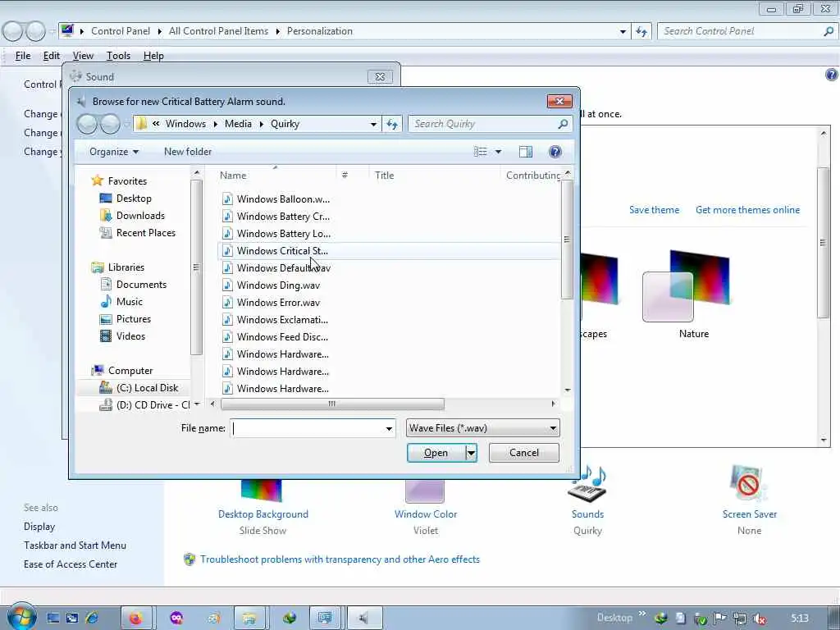The width and height of the screenshot is (840, 630).
Task: Click the Windows Start orb
Action: pos(21,617)
